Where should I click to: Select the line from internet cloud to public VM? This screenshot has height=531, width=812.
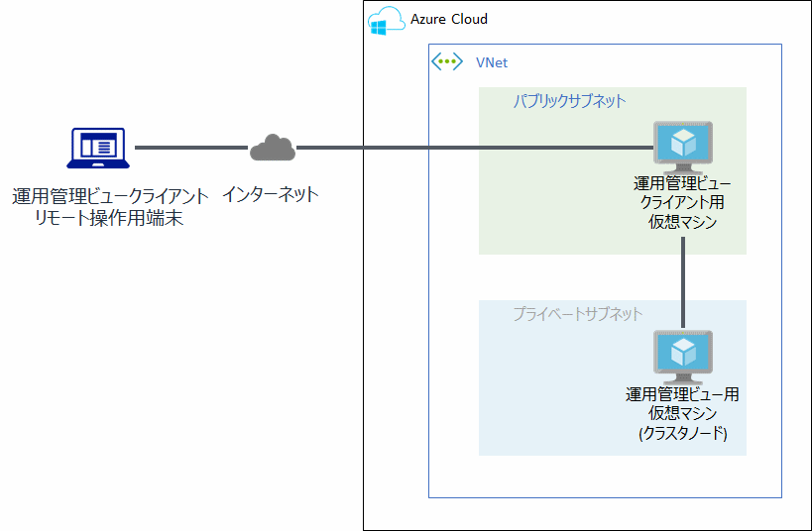tap(476, 149)
